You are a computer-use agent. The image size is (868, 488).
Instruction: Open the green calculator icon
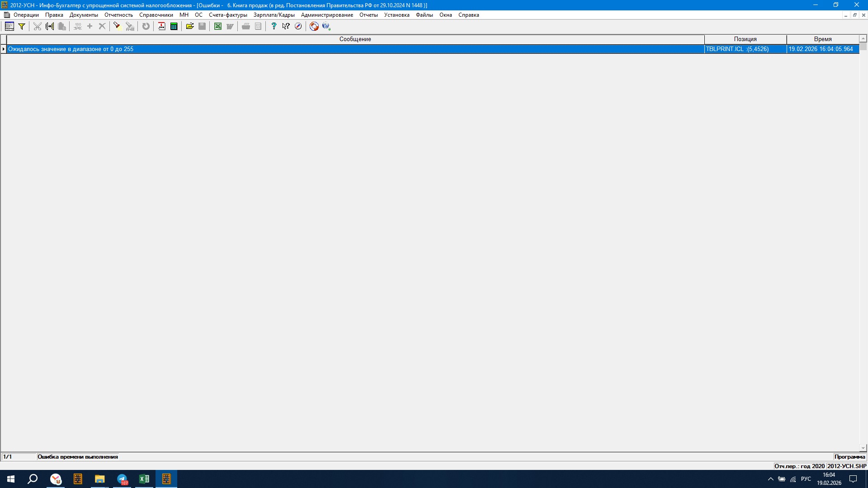[x=174, y=26]
